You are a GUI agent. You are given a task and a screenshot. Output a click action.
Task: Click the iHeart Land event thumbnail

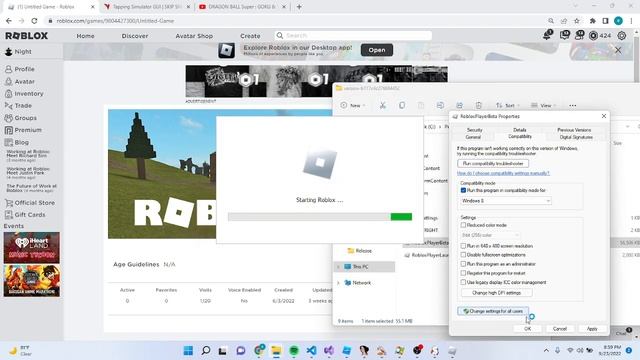click(x=32, y=248)
